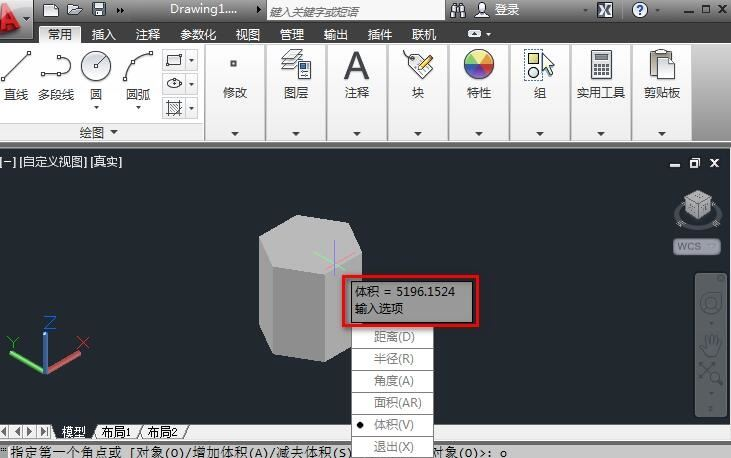Image resolution: width=731 pixels, height=458 pixels.
Task: Switch to the 布局2 layout tab
Action: pyautogui.click(x=162, y=432)
